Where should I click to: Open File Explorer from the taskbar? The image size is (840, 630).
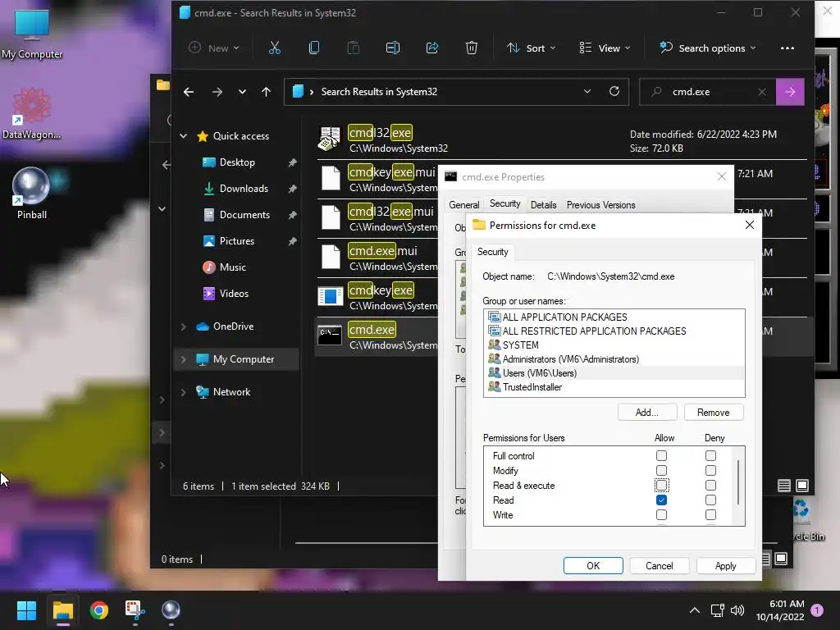(62, 610)
